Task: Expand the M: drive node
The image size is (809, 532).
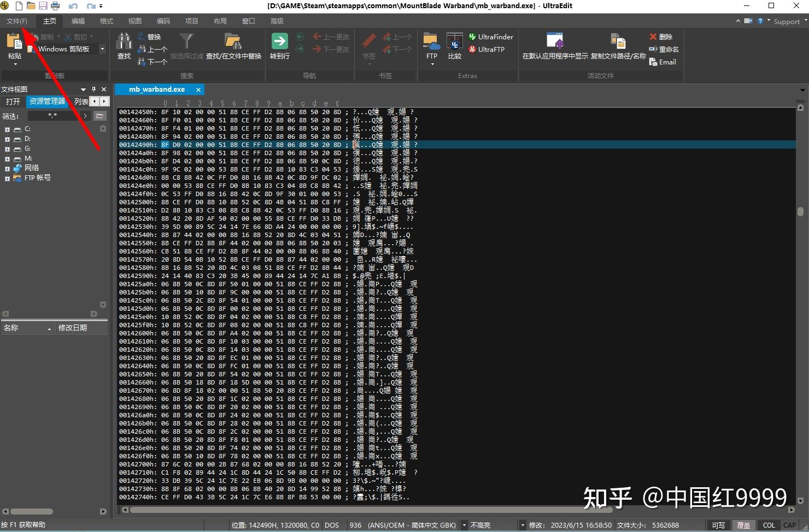Action: (7, 159)
